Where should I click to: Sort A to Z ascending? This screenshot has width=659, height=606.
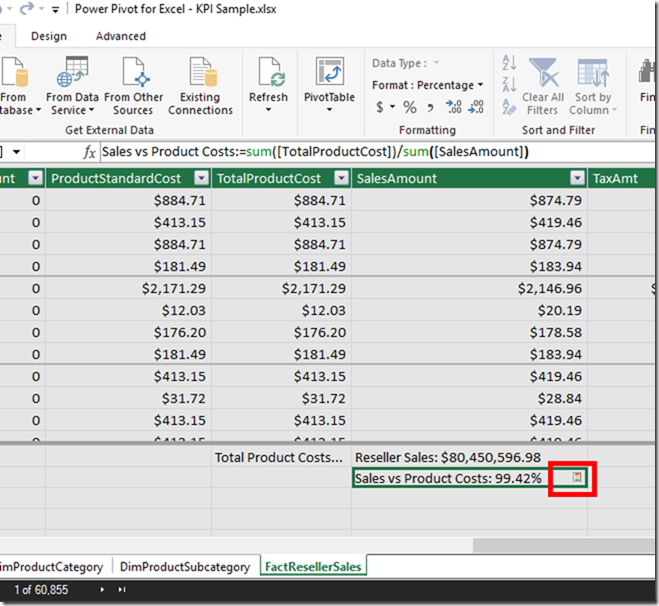509,63
